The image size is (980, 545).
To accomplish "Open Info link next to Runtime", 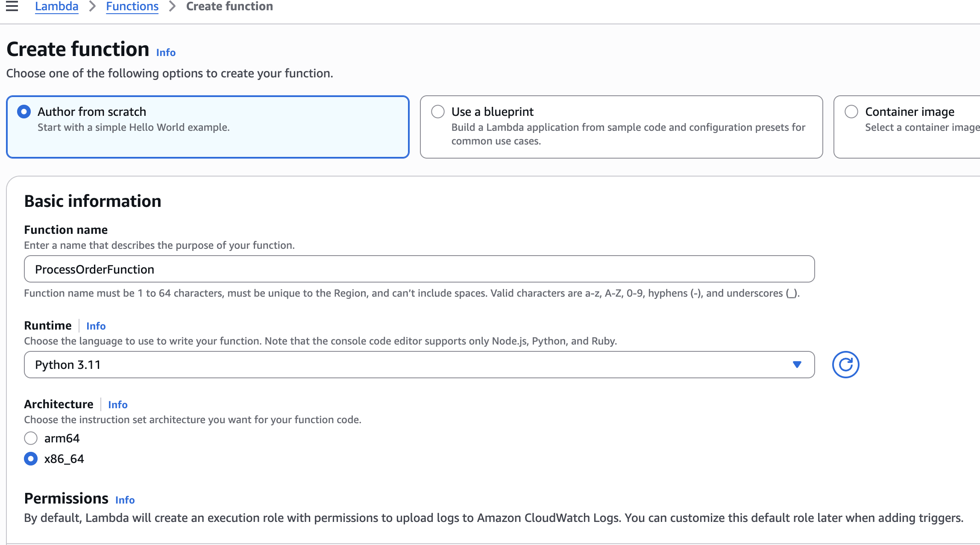I will (x=96, y=326).
